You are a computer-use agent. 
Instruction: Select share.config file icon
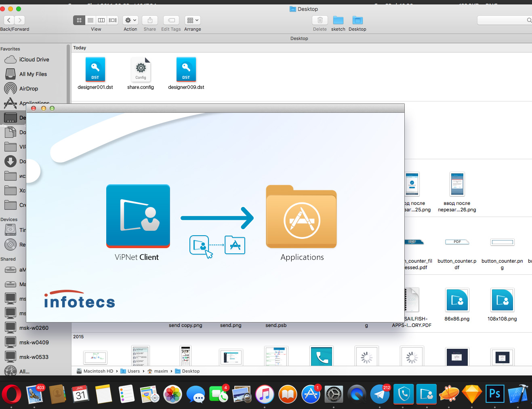pos(141,69)
